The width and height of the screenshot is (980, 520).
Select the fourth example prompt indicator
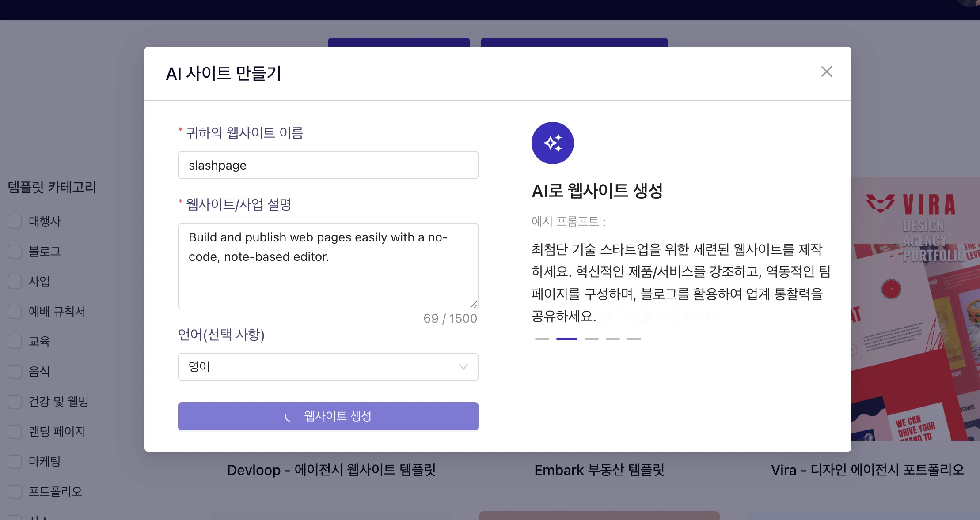coord(612,339)
